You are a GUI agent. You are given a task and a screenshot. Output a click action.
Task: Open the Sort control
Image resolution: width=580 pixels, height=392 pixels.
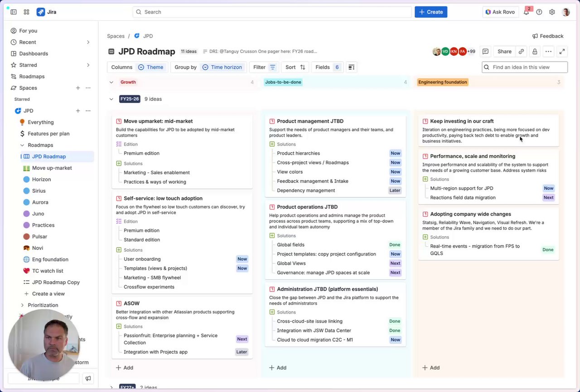[295, 67]
